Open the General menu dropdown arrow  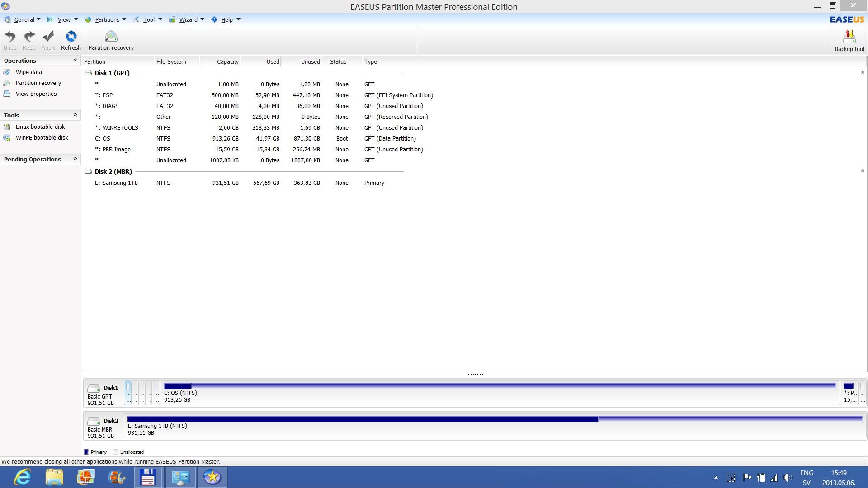[38, 19]
